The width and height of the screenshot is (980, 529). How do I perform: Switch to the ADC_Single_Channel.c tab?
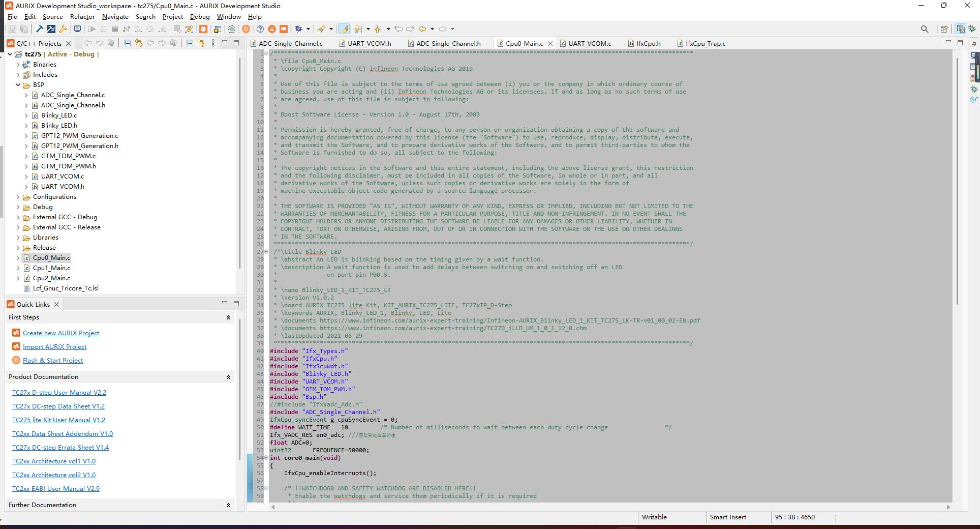tap(286, 43)
